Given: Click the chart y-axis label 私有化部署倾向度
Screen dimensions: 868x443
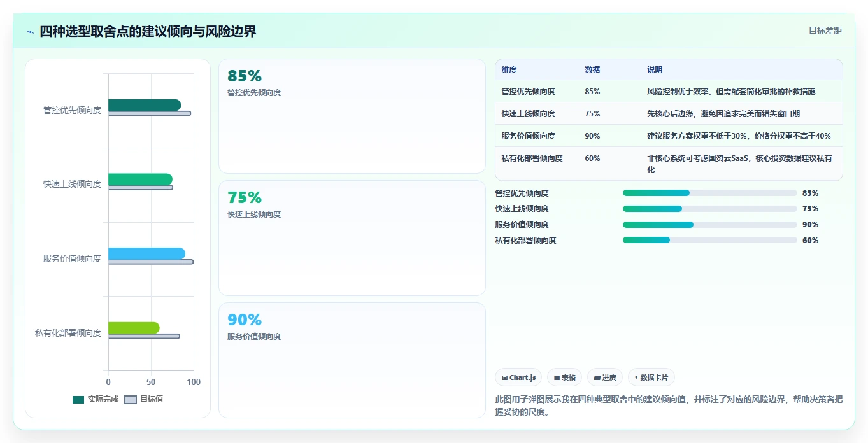Looking at the screenshot, I should click(x=68, y=333).
